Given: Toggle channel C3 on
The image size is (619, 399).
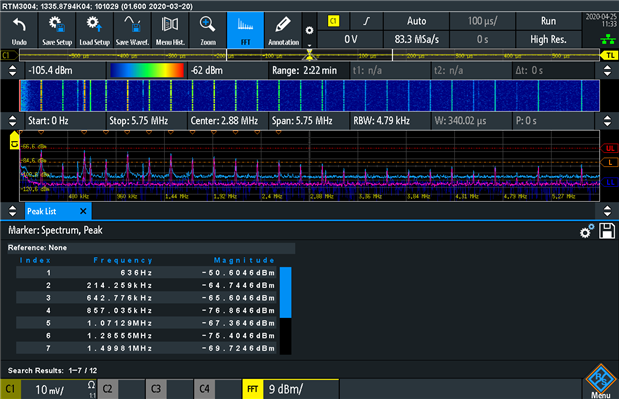Looking at the screenshot, I should (169, 389).
